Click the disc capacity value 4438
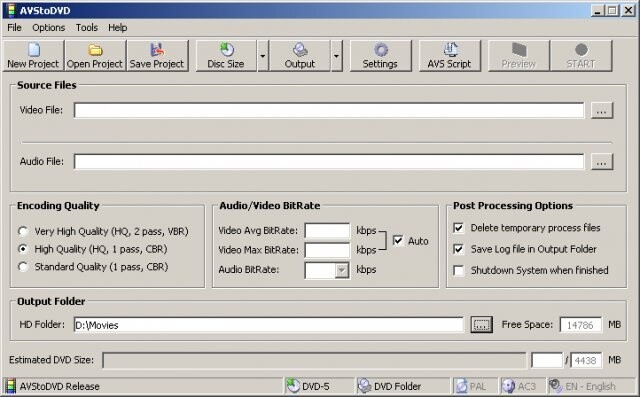 tap(586, 360)
